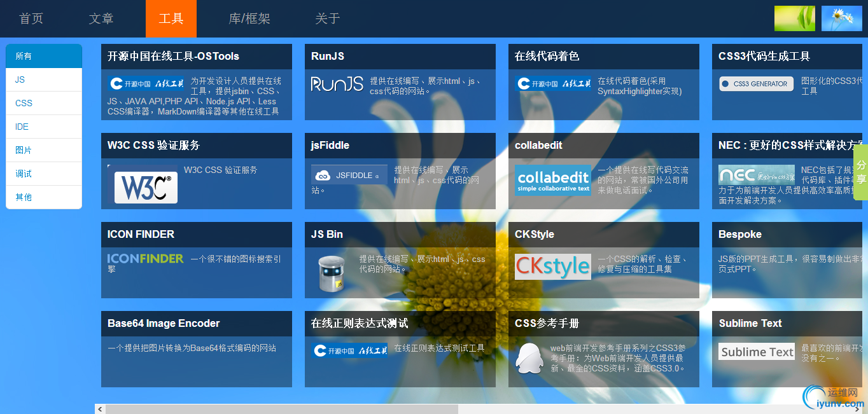The height and width of the screenshot is (414, 868).
Task: Click the QQ penguin icon in CSS参考手册
Action: [x=529, y=358]
